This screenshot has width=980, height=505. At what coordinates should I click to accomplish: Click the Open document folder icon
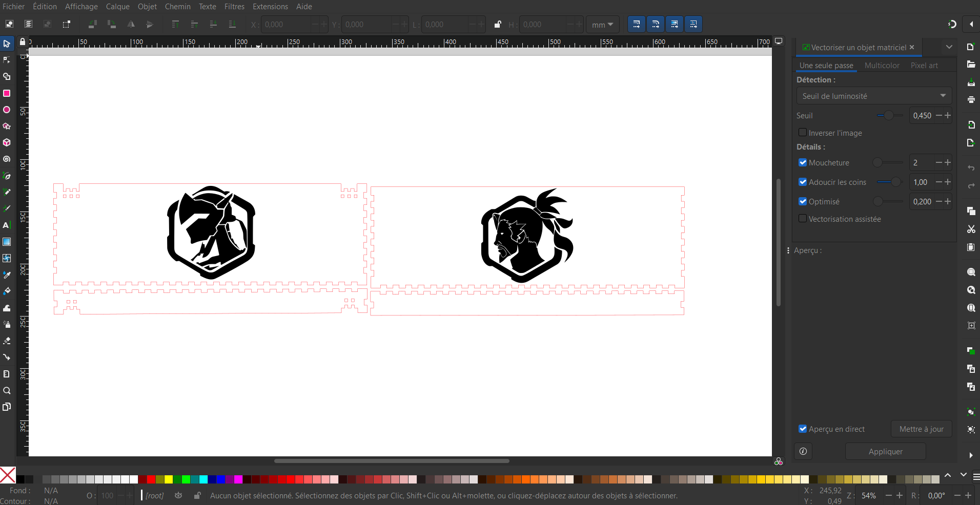(x=971, y=65)
